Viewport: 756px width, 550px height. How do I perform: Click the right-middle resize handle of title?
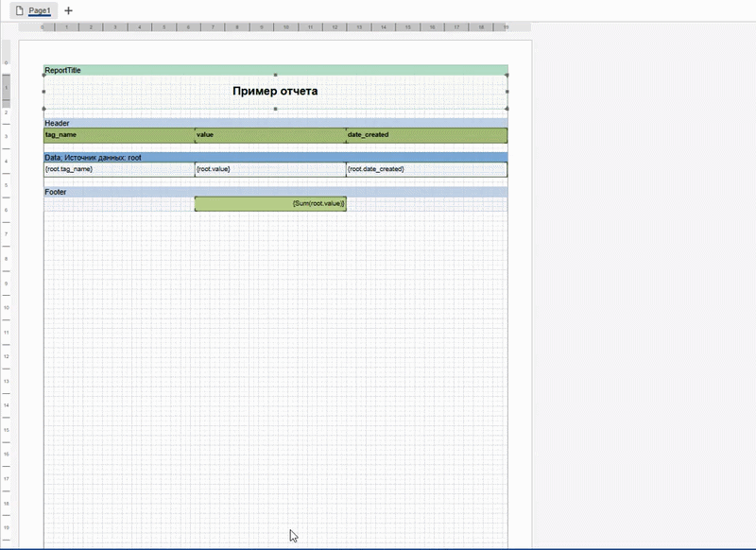tap(507, 92)
